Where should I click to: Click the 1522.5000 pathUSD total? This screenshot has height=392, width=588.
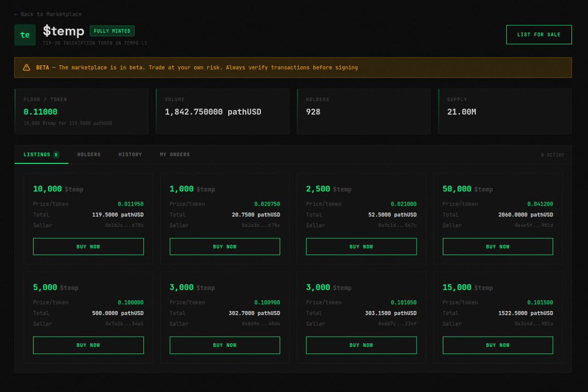pyautogui.click(x=526, y=313)
